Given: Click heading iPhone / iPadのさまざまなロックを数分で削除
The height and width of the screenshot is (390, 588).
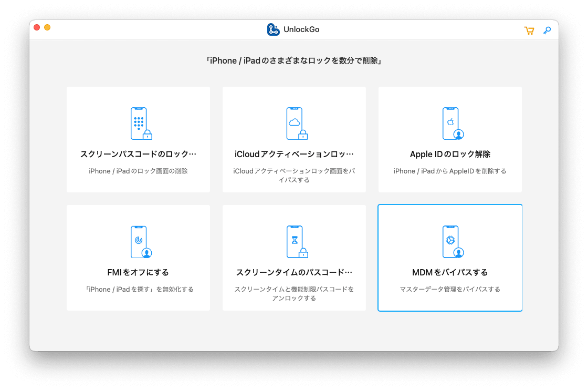Looking at the screenshot, I should tap(294, 61).
